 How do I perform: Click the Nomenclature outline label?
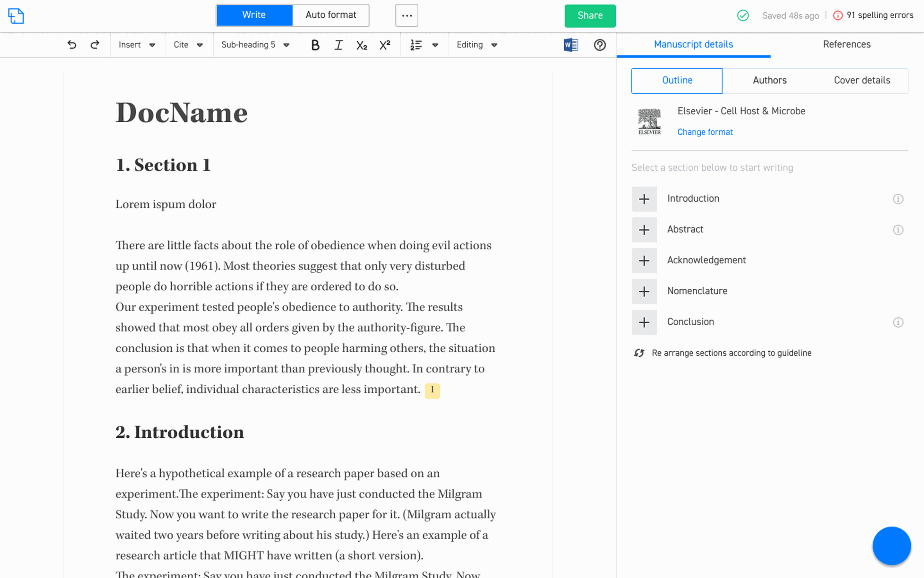click(697, 291)
